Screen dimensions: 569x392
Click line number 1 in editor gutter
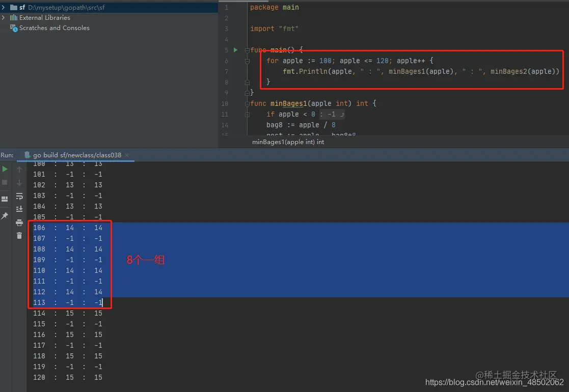(x=227, y=8)
